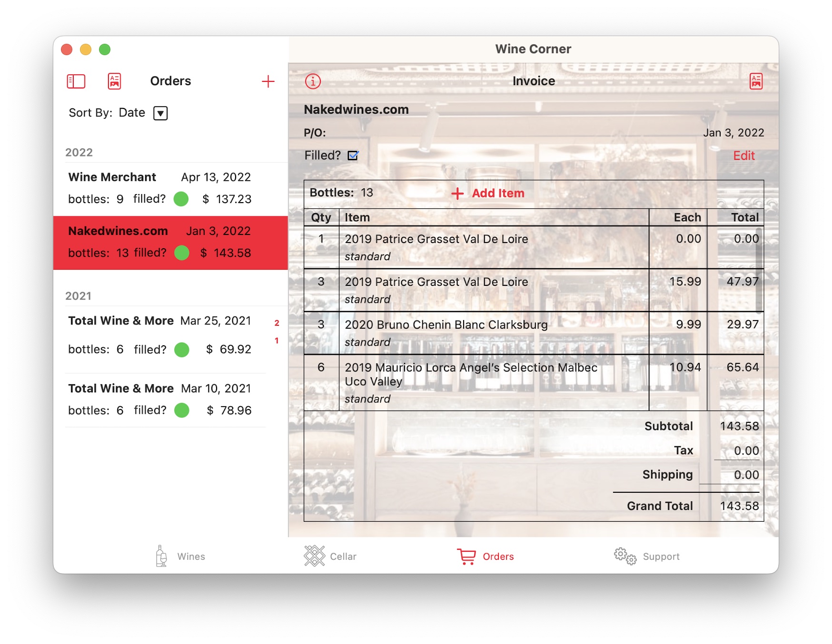The image size is (832, 644).
Task: Click the 47.97 total cell
Action: (x=743, y=282)
